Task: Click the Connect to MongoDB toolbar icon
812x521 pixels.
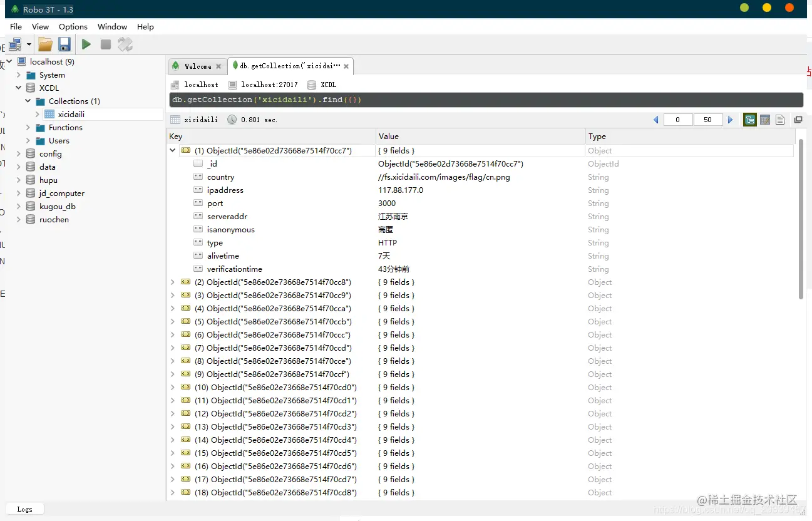Action: pyautogui.click(x=15, y=44)
